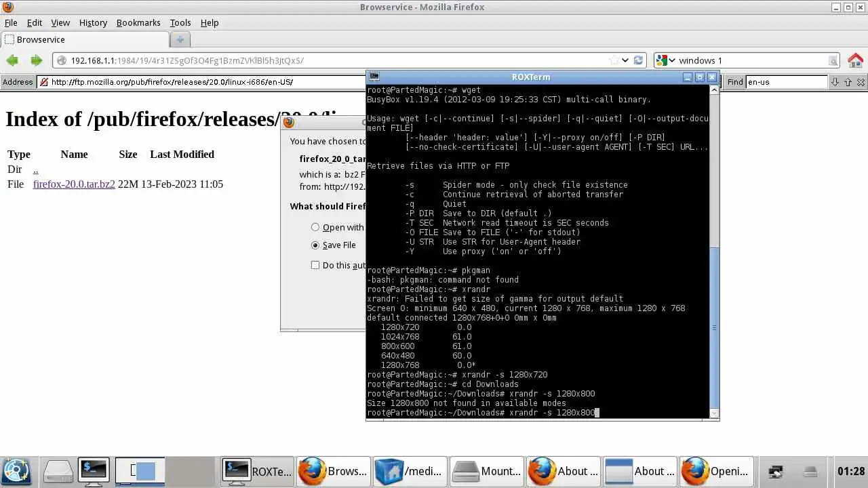This screenshot has height=488, width=868.
Task: Click the '22M' size value
Action: click(128, 184)
